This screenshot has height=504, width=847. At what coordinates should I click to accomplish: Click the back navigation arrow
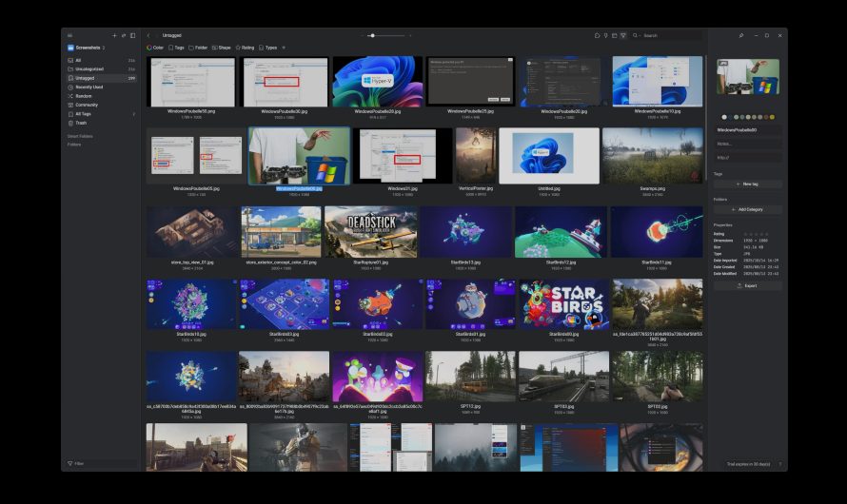[148, 35]
